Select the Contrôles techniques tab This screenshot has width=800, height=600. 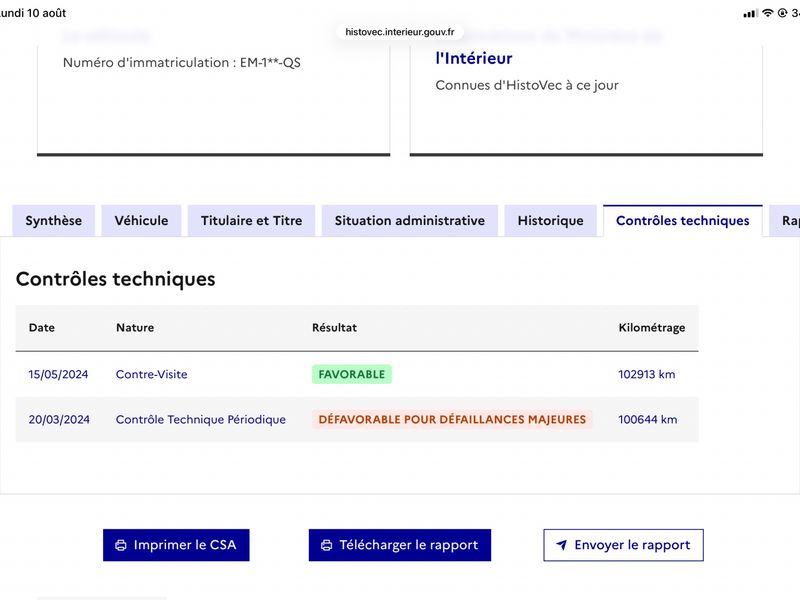[683, 221]
